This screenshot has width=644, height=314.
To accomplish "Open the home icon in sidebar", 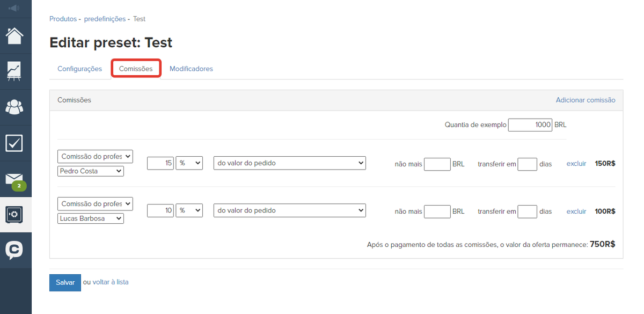I will tap(15, 36).
